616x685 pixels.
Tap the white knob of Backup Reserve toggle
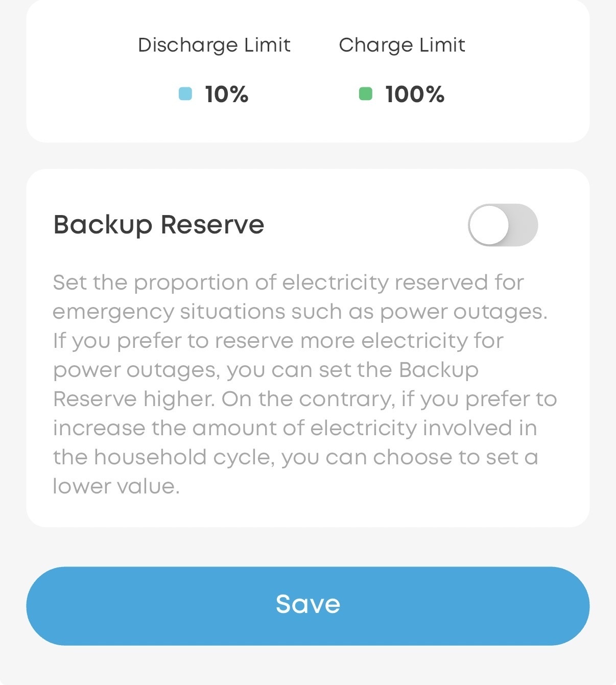click(489, 225)
